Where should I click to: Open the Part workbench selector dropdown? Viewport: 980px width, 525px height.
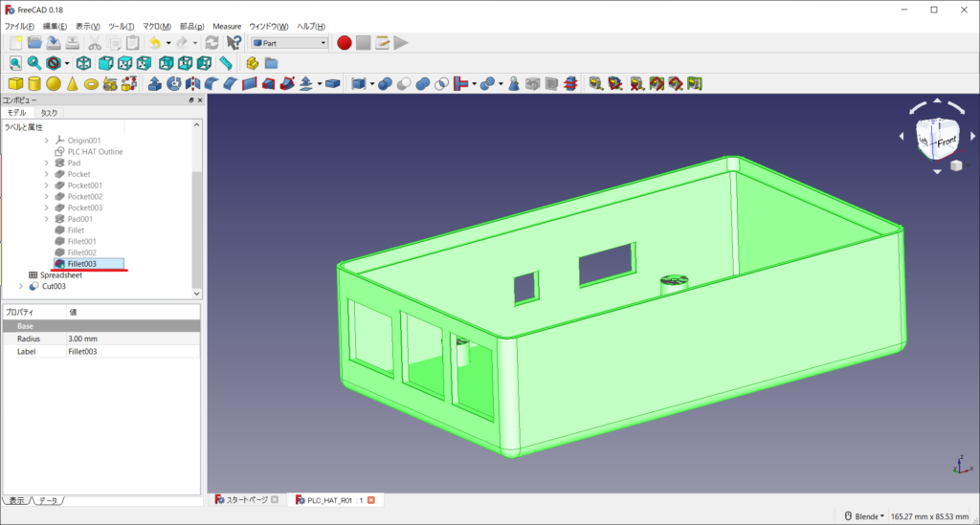click(289, 43)
